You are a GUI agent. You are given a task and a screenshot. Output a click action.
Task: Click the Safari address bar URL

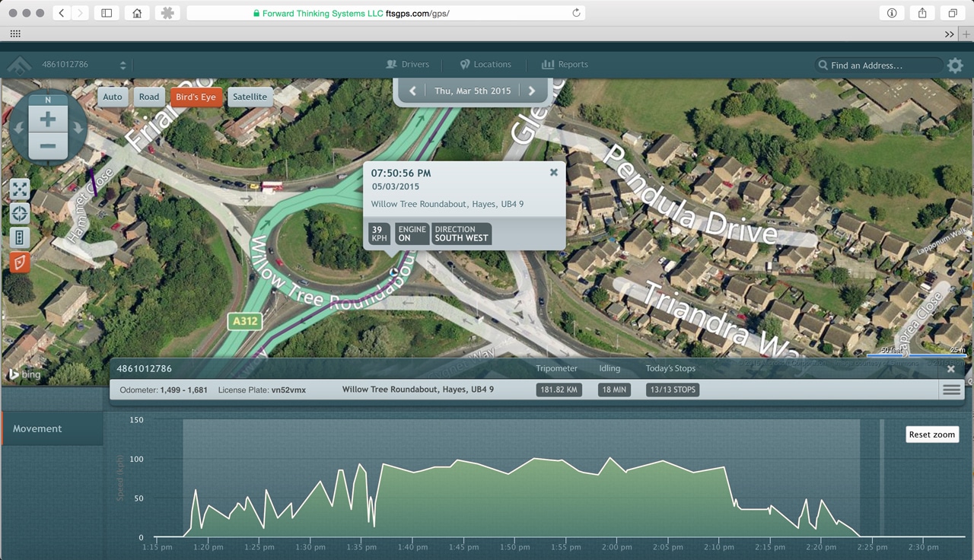coord(386,13)
